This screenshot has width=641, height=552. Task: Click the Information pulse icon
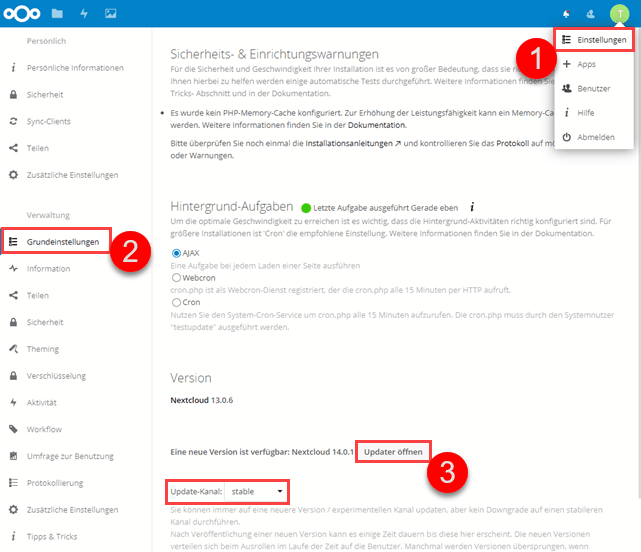[13, 269]
